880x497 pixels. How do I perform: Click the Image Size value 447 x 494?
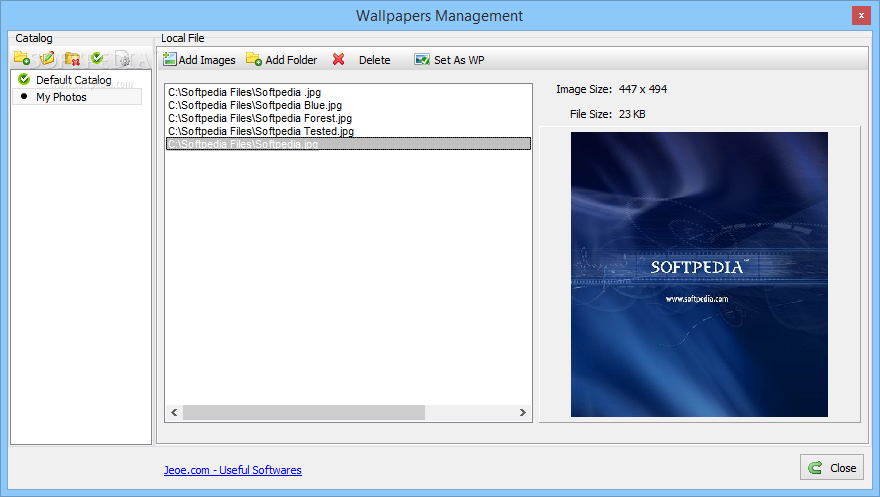(x=643, y=89)
